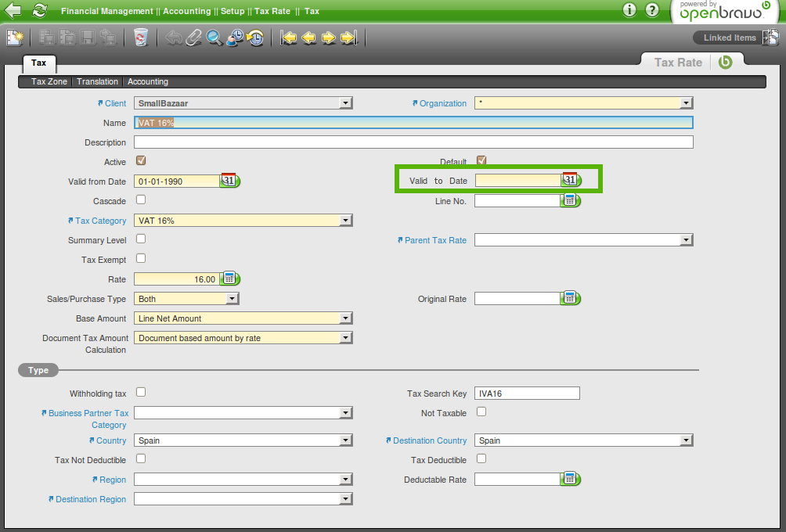786x532 pixels.
Task: Open attachments with the paperclip icon
Action: tap(193, 38)
